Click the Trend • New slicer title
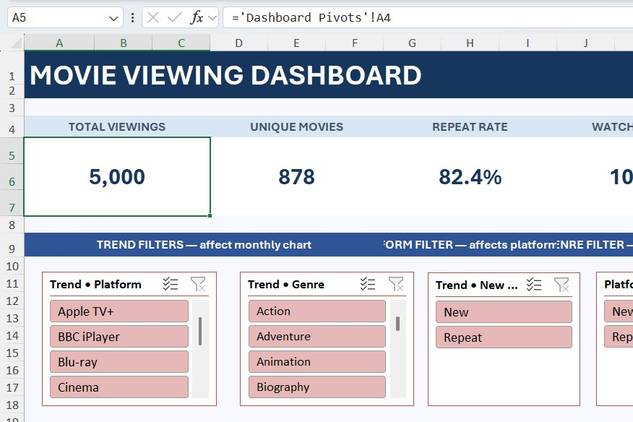The width and height of the screenshot is (633, 422). click(x=476, y=285)
